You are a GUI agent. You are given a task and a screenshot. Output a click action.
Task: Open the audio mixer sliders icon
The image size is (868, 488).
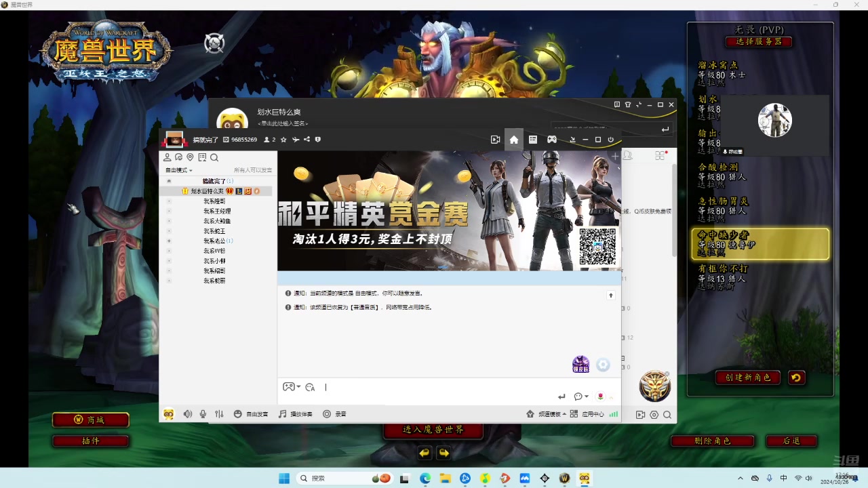(219, 414)
